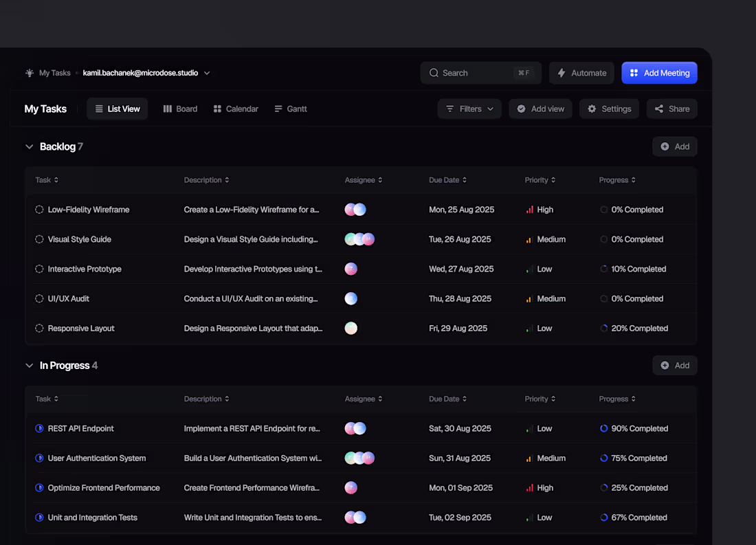
Task: Click the My Tasks workspace logo icon
Action: 29,72
